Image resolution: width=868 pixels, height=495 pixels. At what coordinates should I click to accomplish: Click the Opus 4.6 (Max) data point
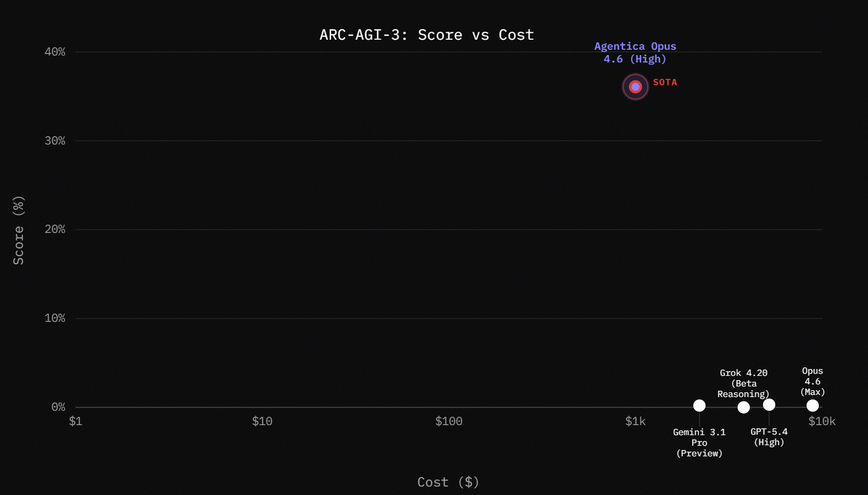(x=812, y=406)
